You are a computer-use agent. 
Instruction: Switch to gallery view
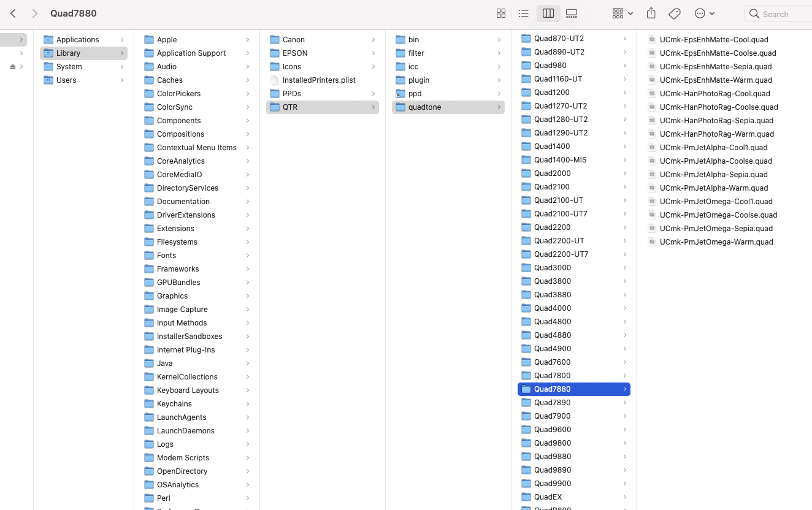pos(572,13)
